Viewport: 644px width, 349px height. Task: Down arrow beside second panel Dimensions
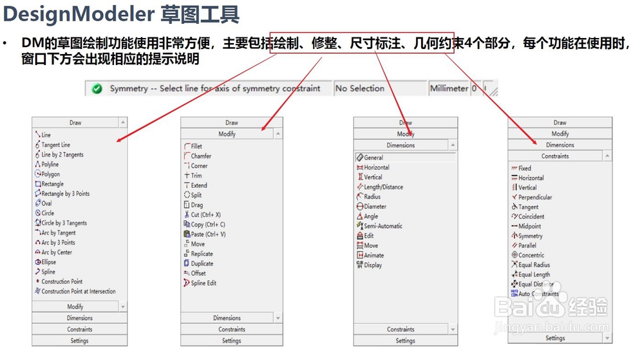tap(278, 318)
